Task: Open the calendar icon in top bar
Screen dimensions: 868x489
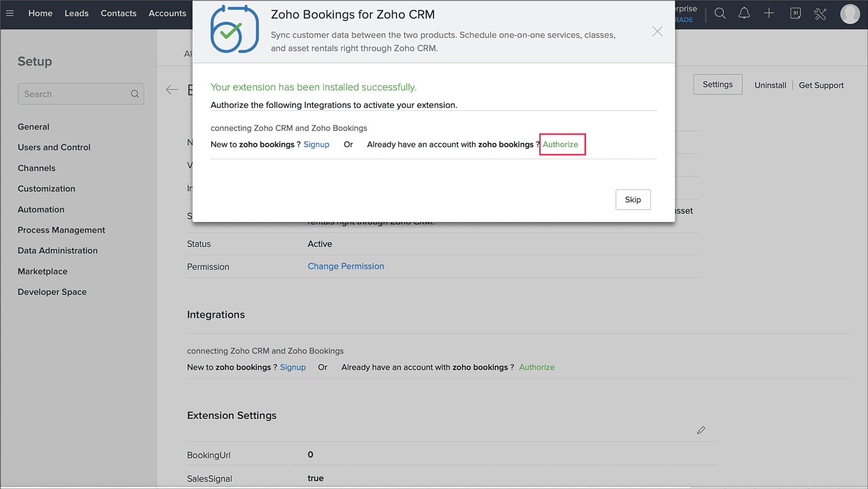Action: coord(795,13)
